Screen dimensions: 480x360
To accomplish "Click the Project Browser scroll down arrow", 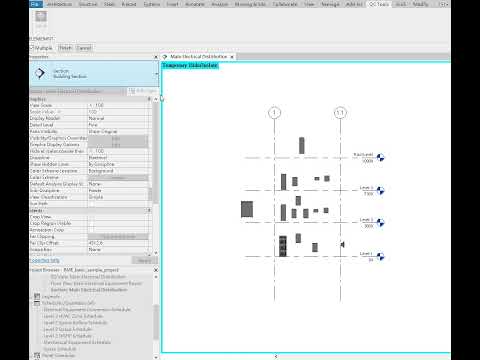I will [x=156, y=357].
